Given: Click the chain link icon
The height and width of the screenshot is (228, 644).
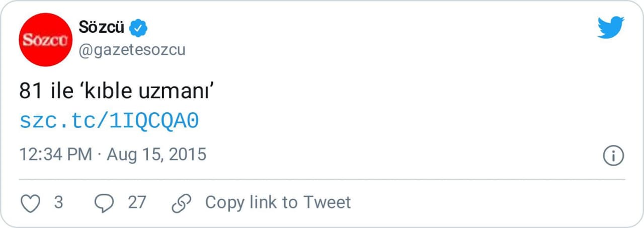Looking at the screenshot, I should pyautogui.click(x=181, y=203).
